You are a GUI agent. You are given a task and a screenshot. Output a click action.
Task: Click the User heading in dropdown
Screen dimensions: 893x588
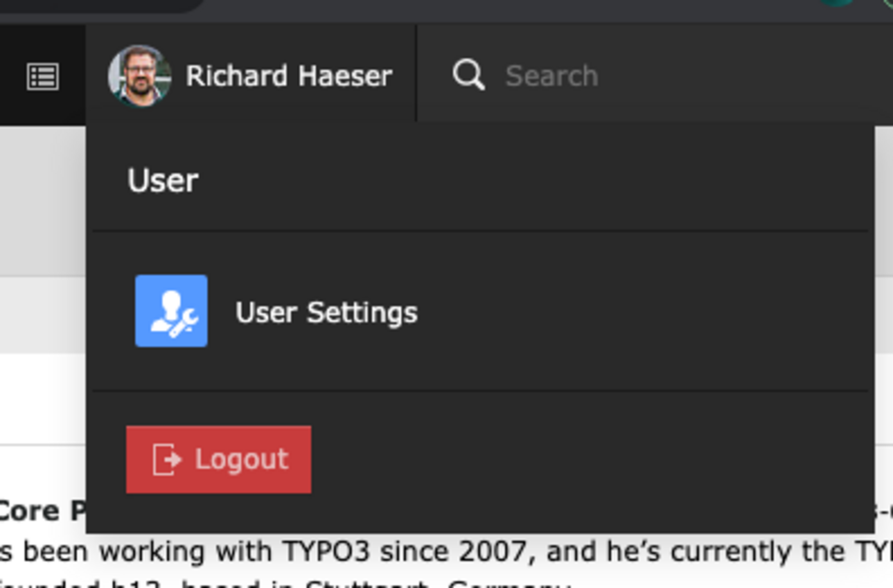tap(163, 180)
